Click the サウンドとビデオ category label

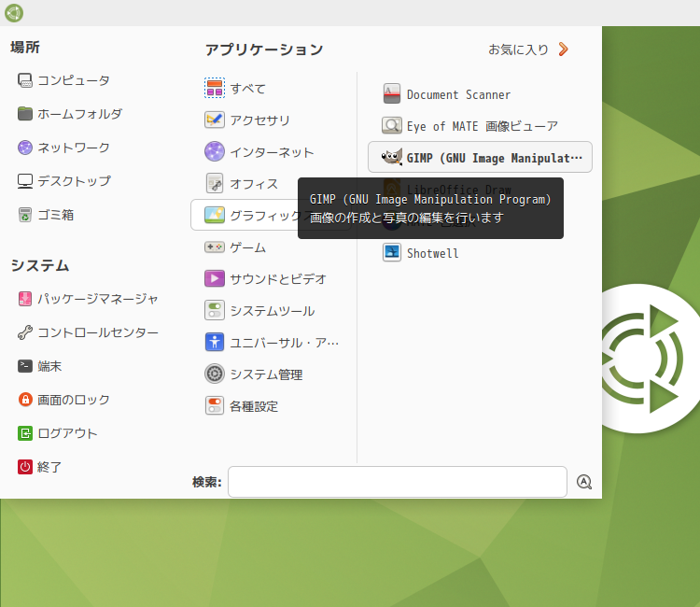click(x=278, y=279)
